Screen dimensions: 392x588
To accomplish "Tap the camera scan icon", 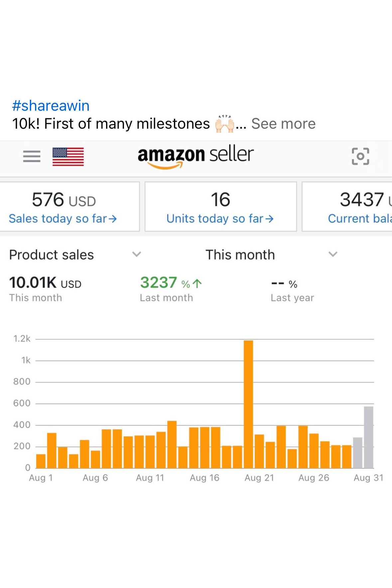I will click(x=360, y=156).
